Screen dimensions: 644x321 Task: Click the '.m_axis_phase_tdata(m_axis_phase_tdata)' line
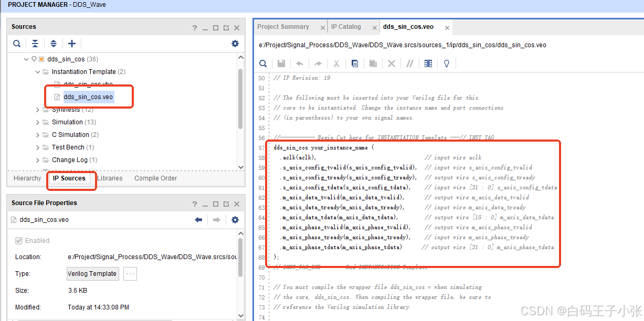(341, 247)
